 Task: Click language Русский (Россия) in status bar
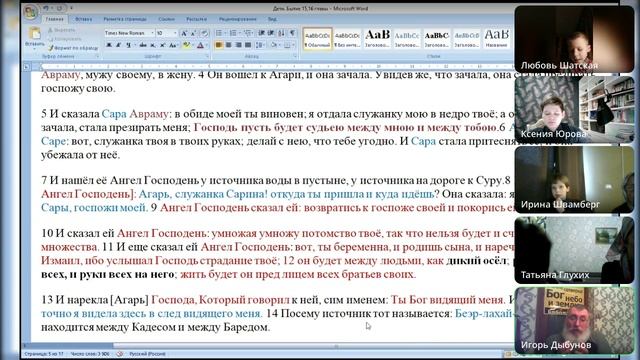[x=147, y=354]
